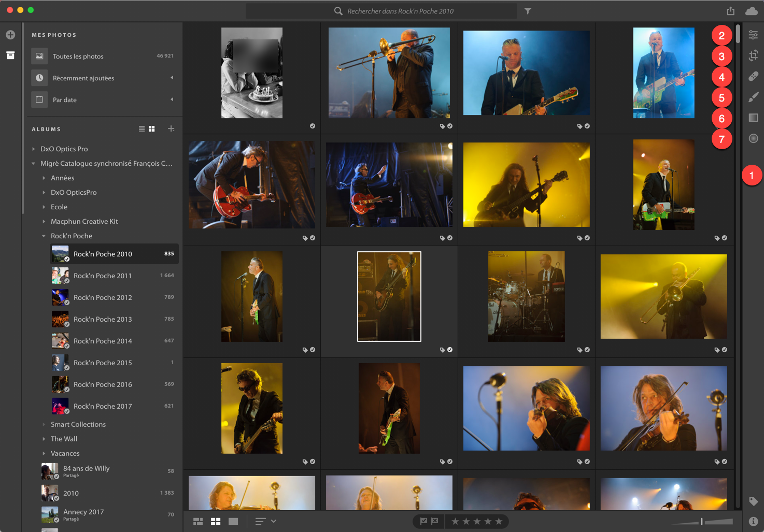Open the Rock'n Poche 2017 album
The height and width of the screenshot is (532, 764).
114,406
